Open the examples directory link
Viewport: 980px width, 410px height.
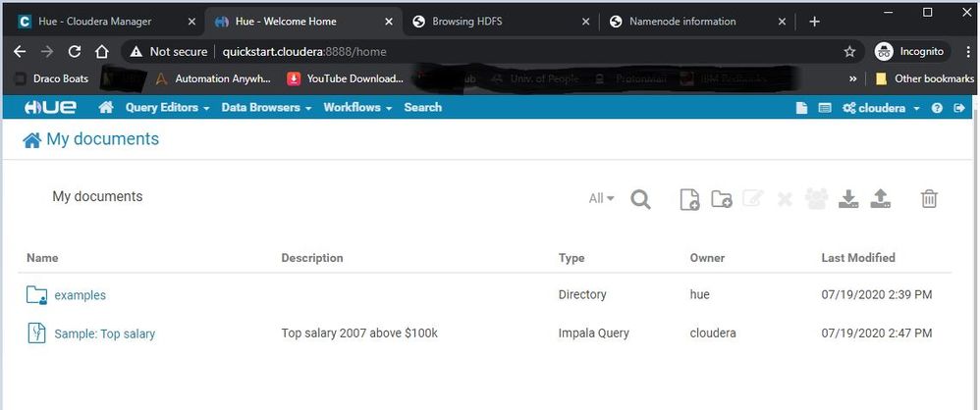80,295
